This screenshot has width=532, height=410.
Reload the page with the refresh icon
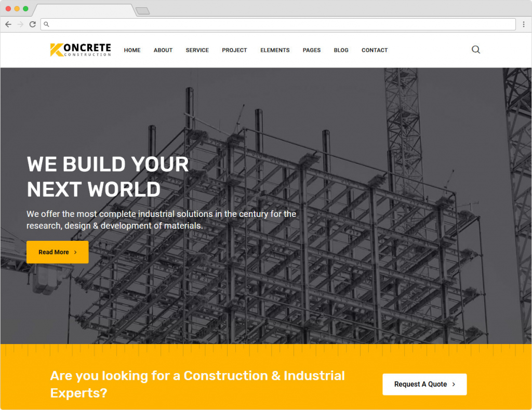tap(32, 24)
